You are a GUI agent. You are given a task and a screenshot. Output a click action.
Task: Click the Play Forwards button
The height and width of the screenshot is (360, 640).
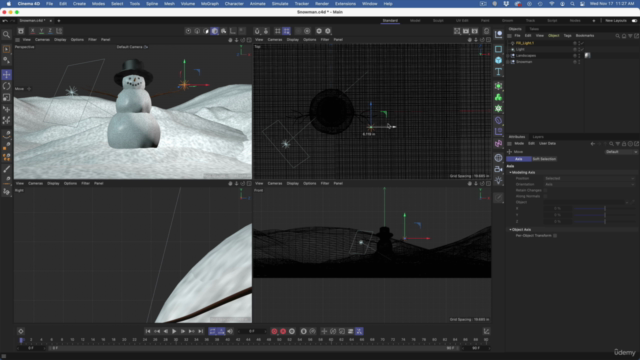pyautogui.click(x=174, y=331)
